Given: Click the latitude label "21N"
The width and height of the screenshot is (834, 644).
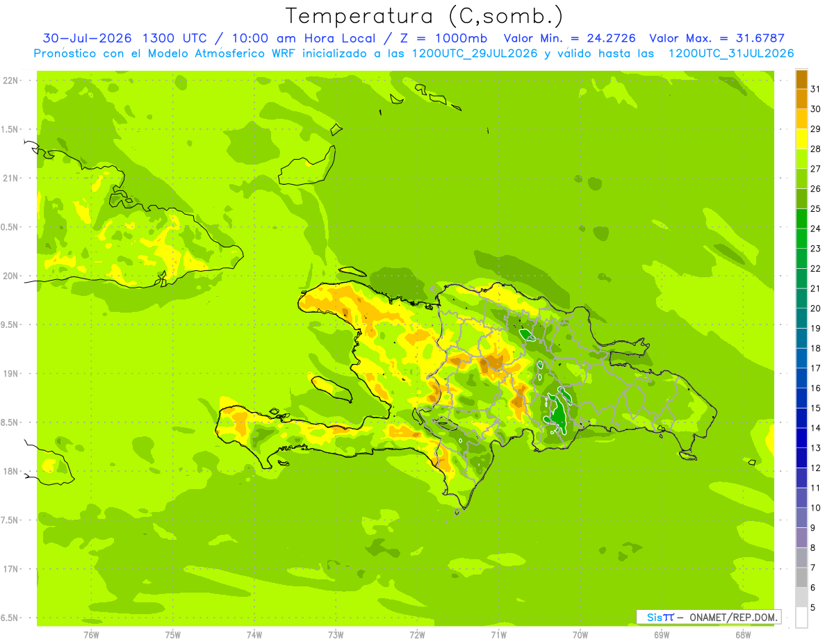Looking at the screenshot, I should pyautogui.click(x=9, y=179).
